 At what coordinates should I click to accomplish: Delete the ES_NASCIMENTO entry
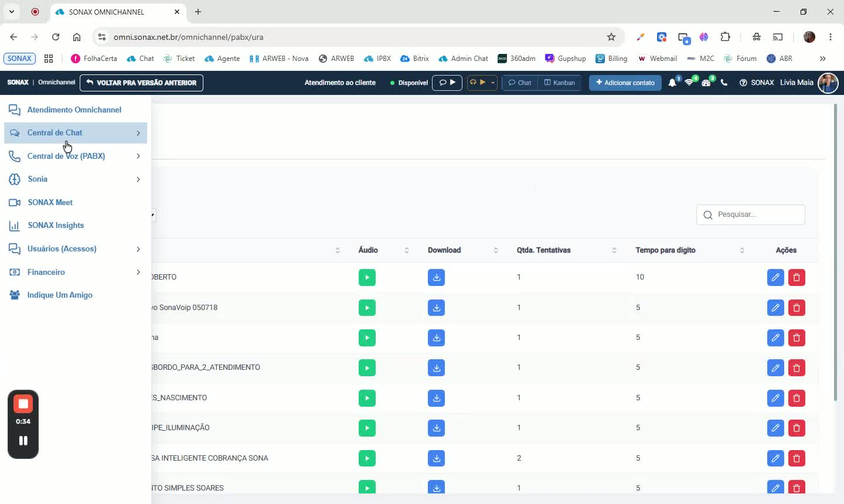tap(797, 398)
